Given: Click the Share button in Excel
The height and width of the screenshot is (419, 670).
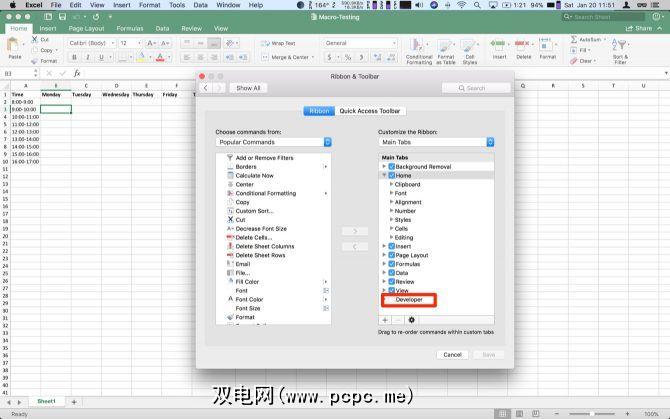Looking at the screenshot, I should pos(639,28).
